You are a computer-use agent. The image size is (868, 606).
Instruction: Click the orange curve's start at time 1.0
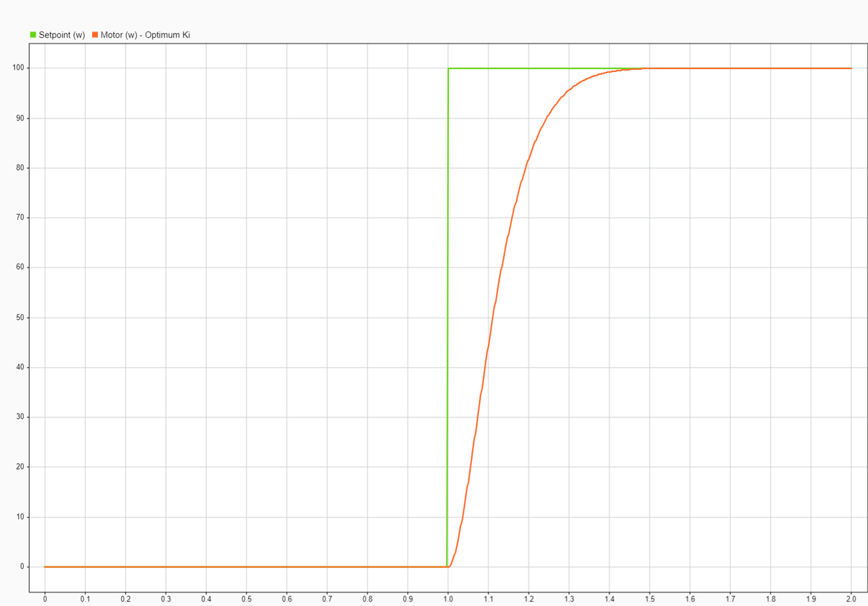click(x=448, y=567)
